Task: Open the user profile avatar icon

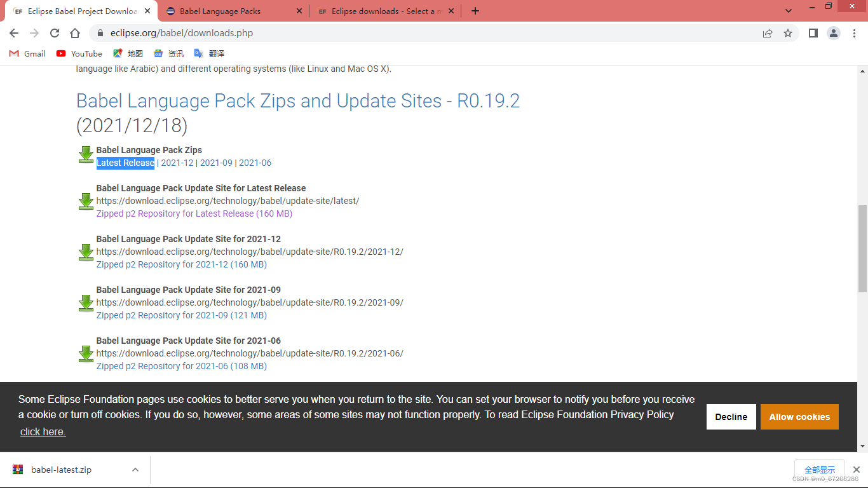Action: [834, 33]
